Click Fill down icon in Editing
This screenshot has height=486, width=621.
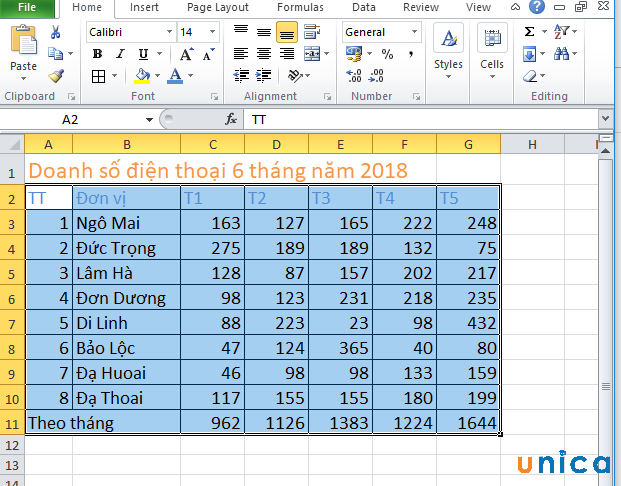tap(530, 54)
